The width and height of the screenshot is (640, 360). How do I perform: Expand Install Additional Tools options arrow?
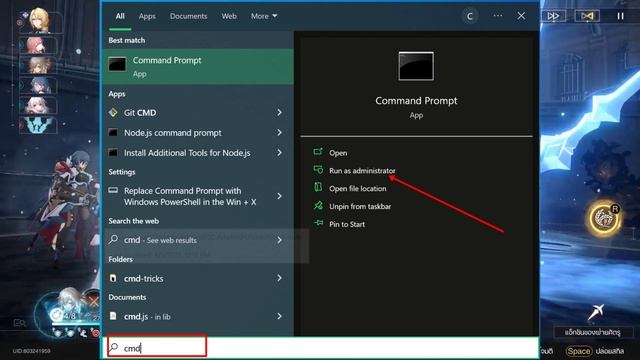coord(280,153)
